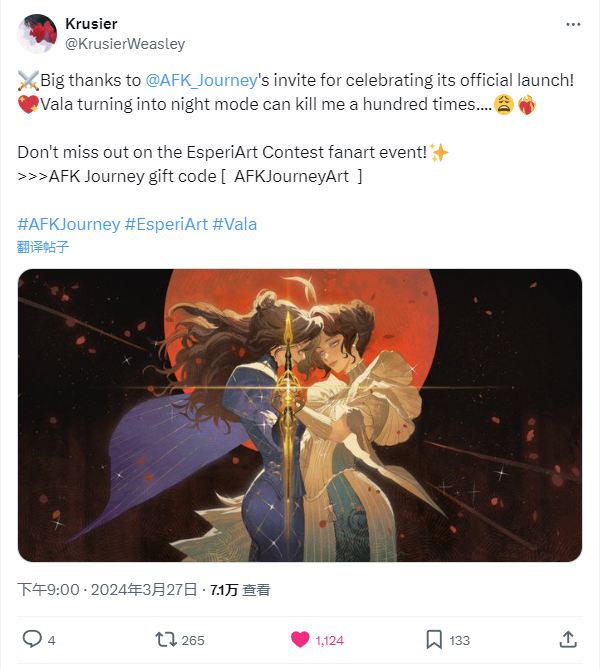Screen dimensions: 601x669
Task: Toggle the bookmark icon
Action: point(434,640)
